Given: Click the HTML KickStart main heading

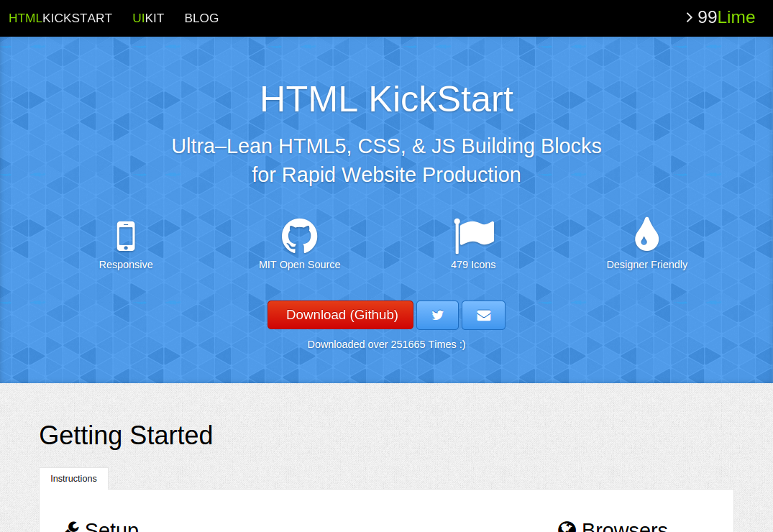Looking at the screenshot, I should coord(387,99).
